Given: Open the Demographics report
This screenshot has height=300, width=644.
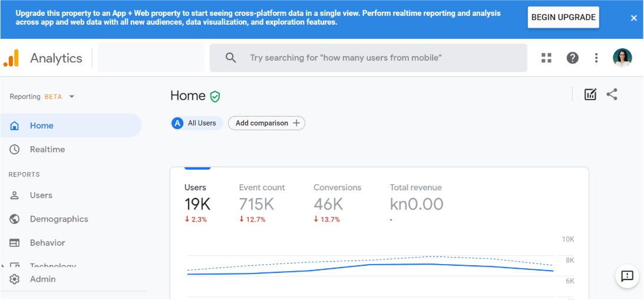Looking at the screenshot, I should (58, 219).
